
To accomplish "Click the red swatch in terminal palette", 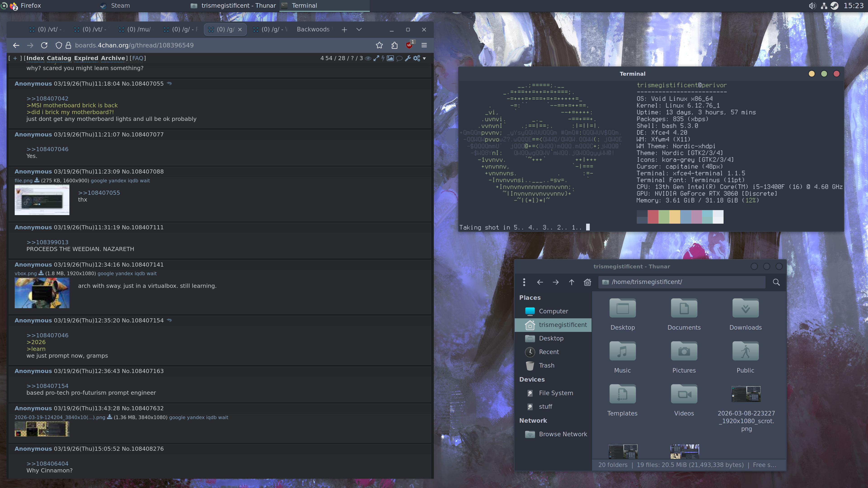I will 653,217.
